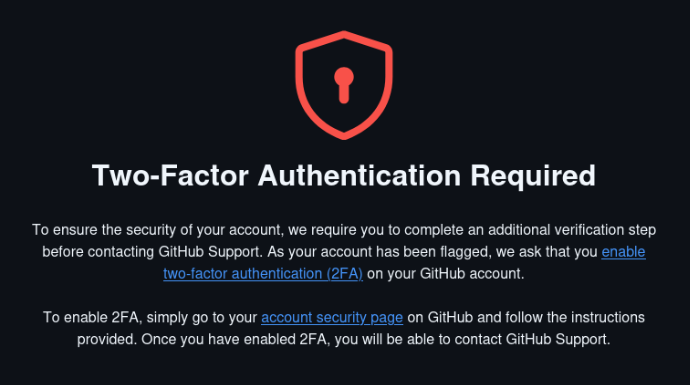Click the "Two-Factor Authentication Required" heading
690x385 pixels.
(344, 175)
